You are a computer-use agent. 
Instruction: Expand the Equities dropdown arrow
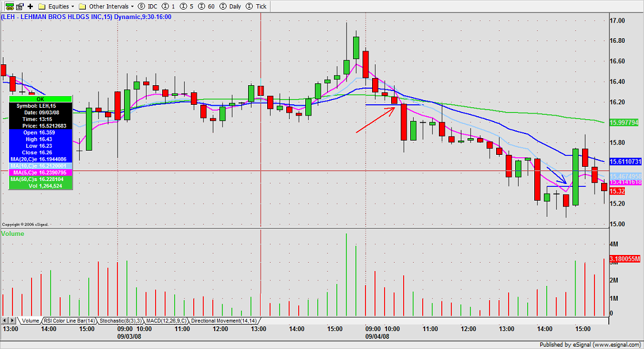click(x=73, y=7)
